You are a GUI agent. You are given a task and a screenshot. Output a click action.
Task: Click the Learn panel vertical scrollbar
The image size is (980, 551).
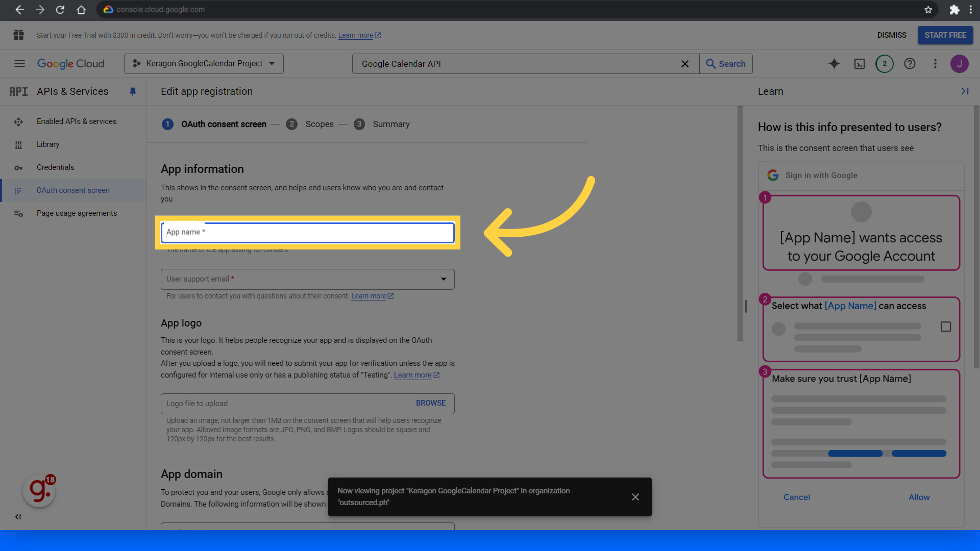[976, 237]
